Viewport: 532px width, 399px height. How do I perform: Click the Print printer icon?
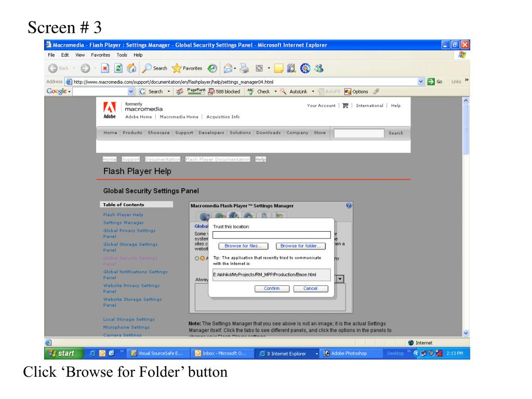tap(244, 69)
